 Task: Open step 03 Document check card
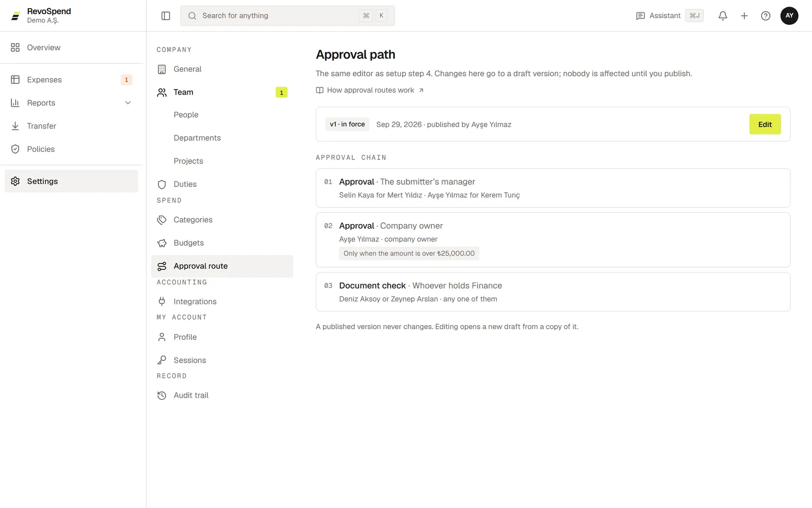pyautogui.click(x=553, y=292)
